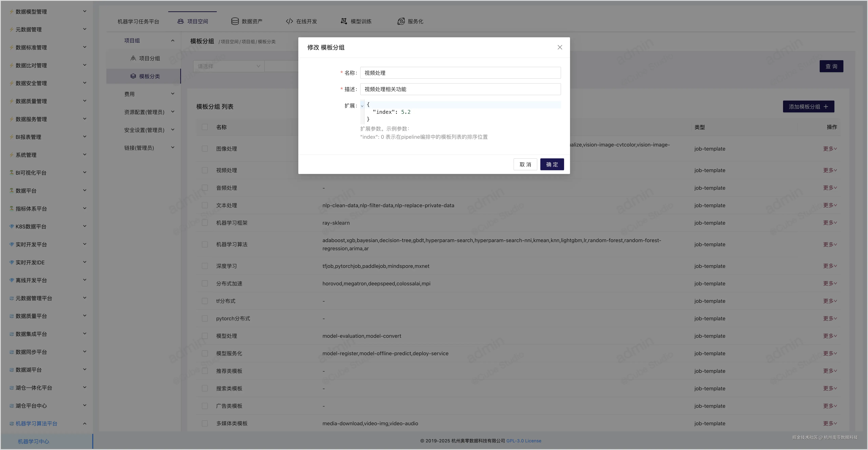Viewport: 868px width, 450px height.
Task: Open 更多 dropdown for 文本处理 row
Action: pyautogui.click(x=830, y=205)
